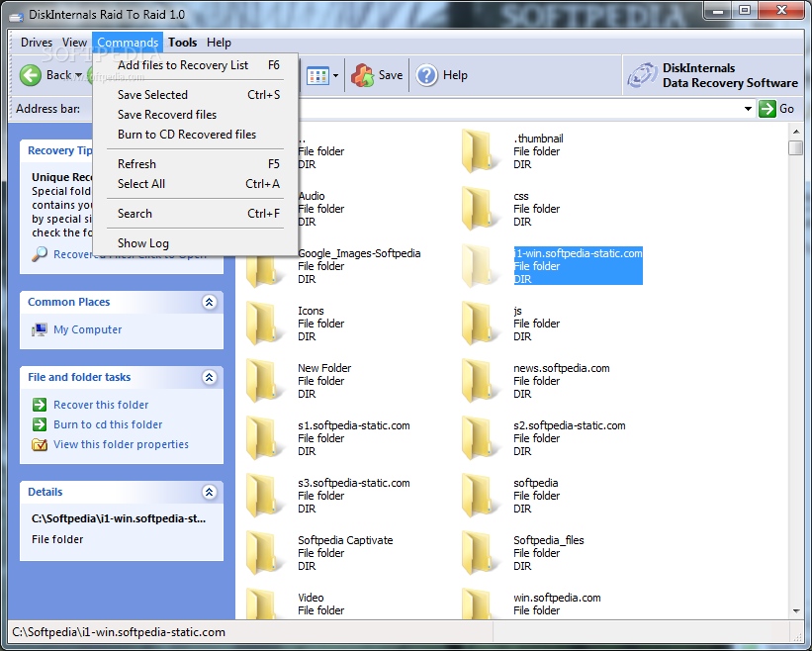Choose Save Selected from Commands menu
Screen dimensions: 812x651
(x=195, y=95)
